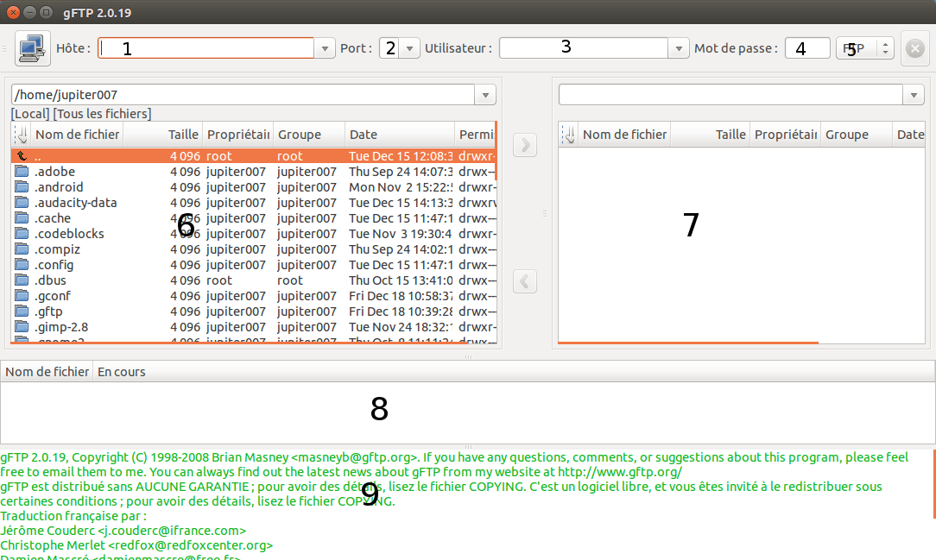This screenshot has width=936, height=560.
Task: Sort local files by Permissions column
Action: (475, 135)
